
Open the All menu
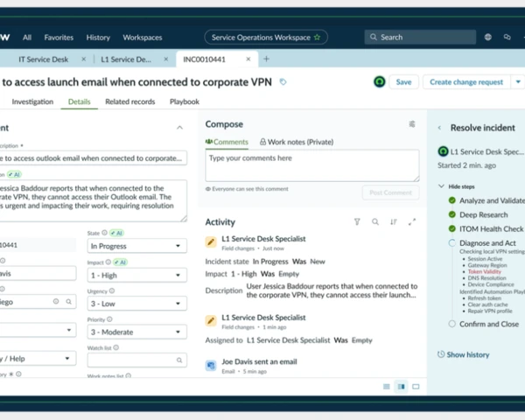click(x=27, y=38)
